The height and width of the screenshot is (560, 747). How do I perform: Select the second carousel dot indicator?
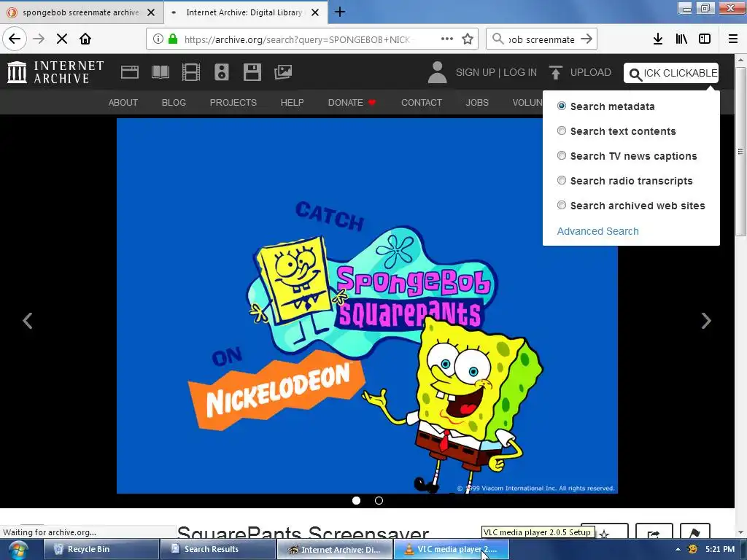pos(379,500)
